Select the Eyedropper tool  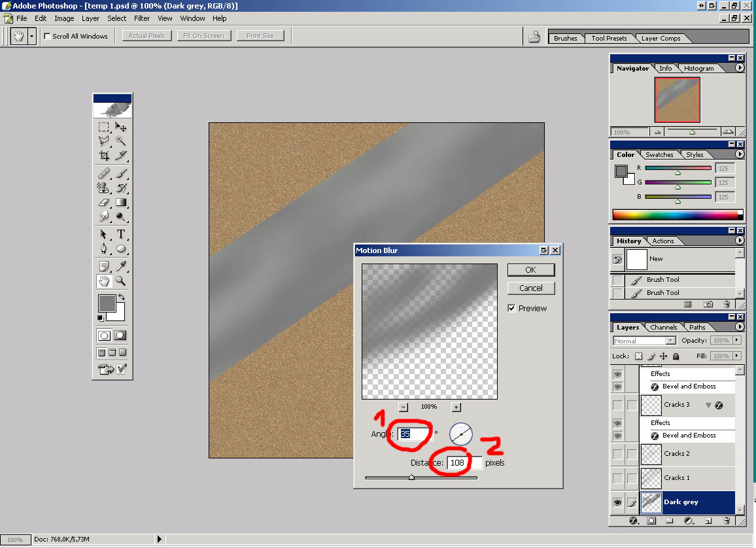(x=121, y=265)
